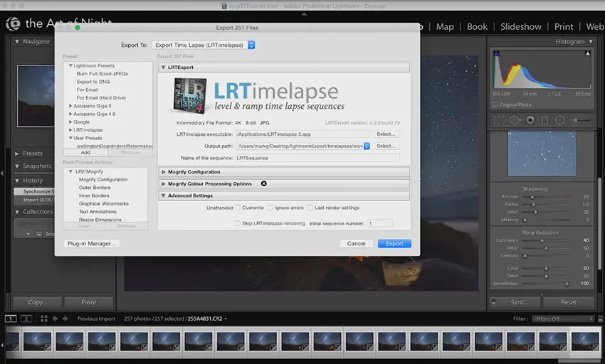This screenshot has height=364, width=605.
Task: Collapse left panel with edge arrow
Action: (x=2, y=173)
